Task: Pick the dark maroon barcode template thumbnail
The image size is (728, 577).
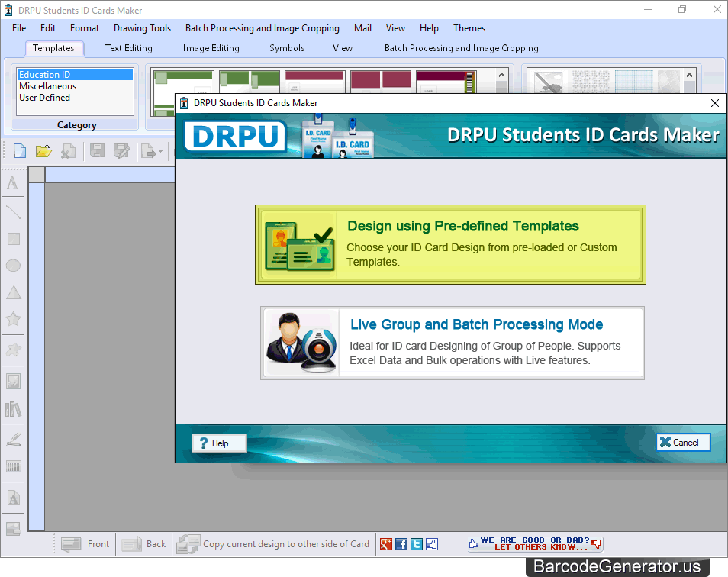Action: tap(446, 82)
